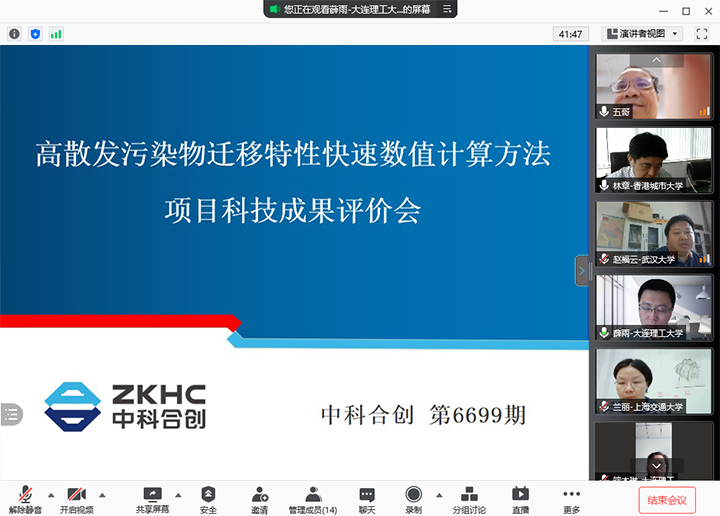Open the 安全 security menu
The width and height of the screenshot is (720, 516).
click(x=208, y=499)
